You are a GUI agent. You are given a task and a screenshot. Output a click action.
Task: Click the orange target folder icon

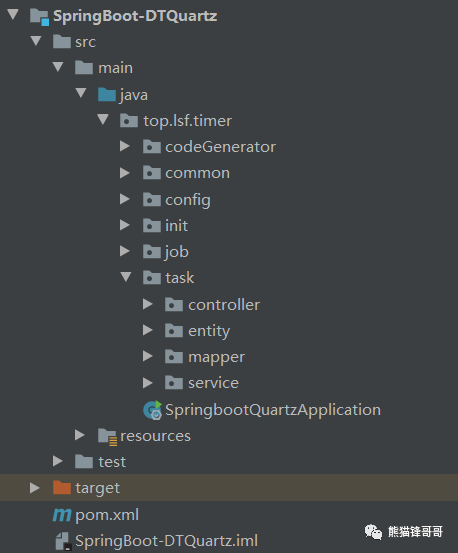pyautogui.click(x=62, y=488)
